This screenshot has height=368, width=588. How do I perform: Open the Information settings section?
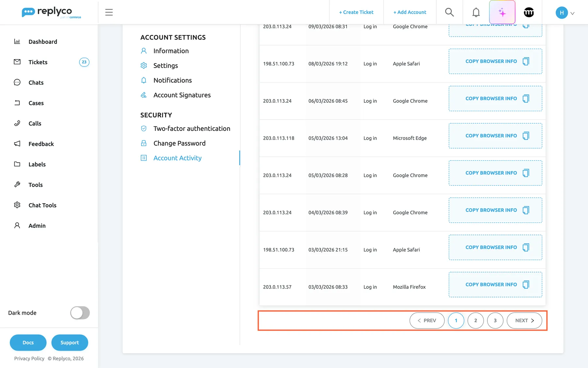click(x=171, y=51)
